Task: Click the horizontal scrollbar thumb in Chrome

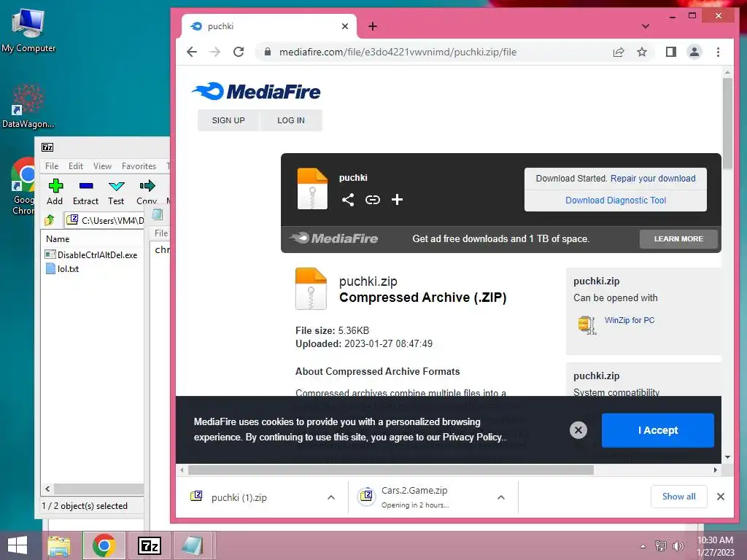Action: (391, 470)
